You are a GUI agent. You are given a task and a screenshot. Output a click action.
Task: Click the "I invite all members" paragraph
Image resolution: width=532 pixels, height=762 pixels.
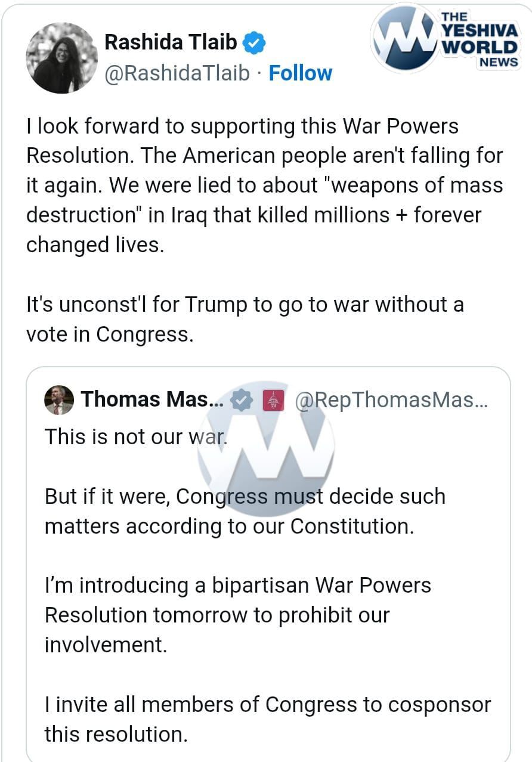click(x=267, y=718)
